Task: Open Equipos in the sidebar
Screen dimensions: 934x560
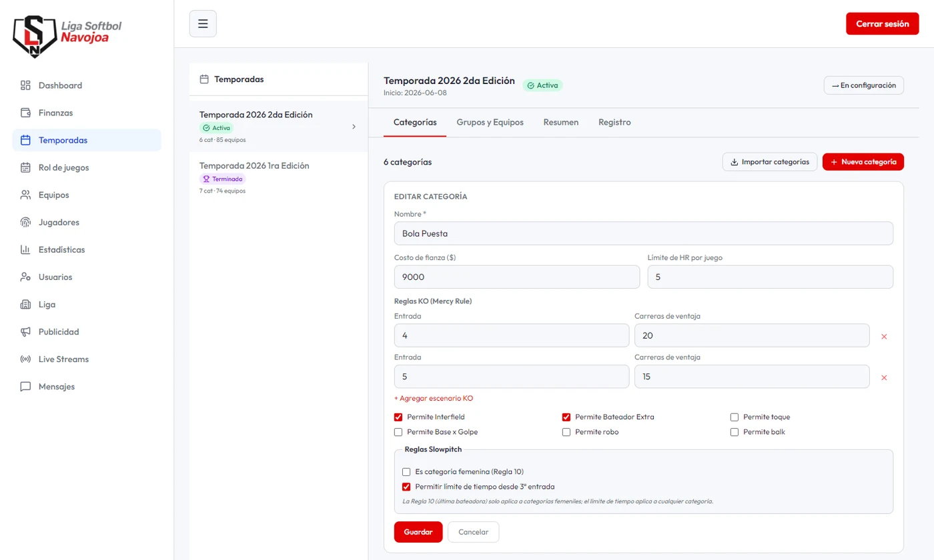Action: (x=87, y=195)
